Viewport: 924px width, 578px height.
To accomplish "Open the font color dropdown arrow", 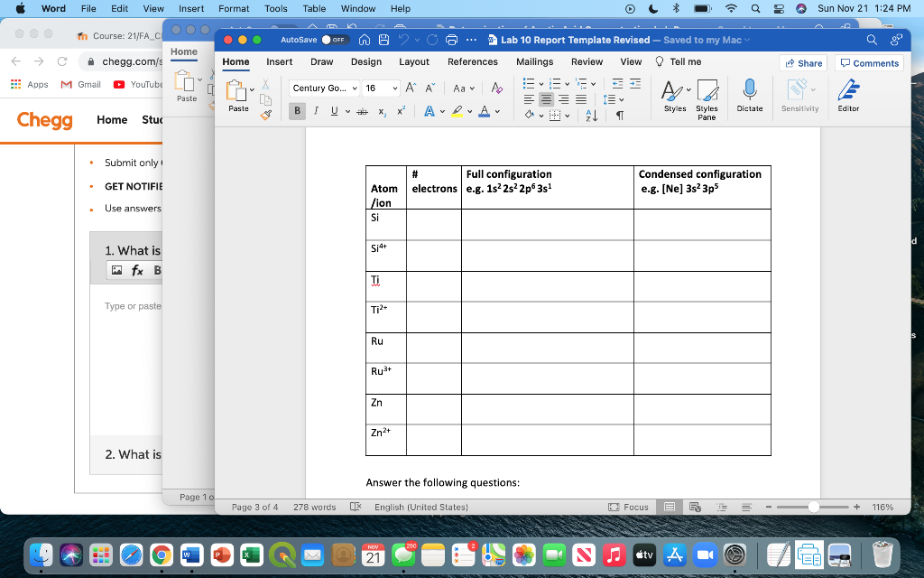I will click(497, 111).
